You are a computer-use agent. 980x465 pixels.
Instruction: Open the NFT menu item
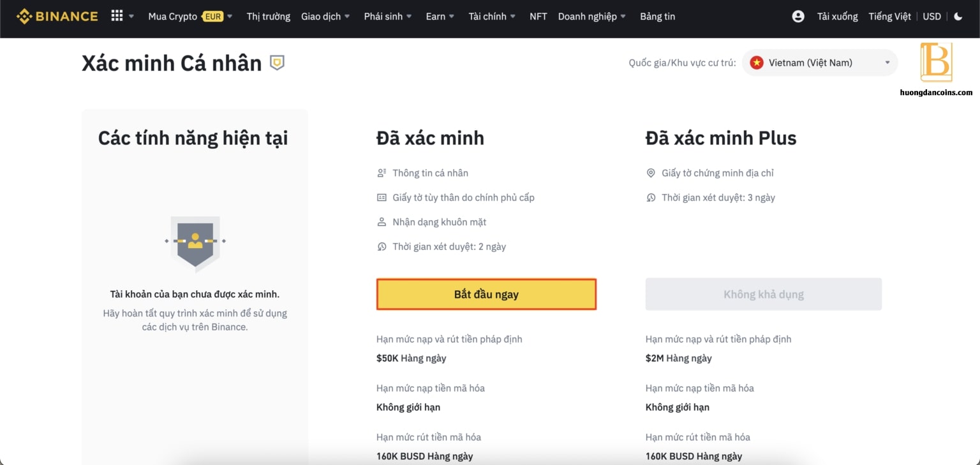[538, 17]
